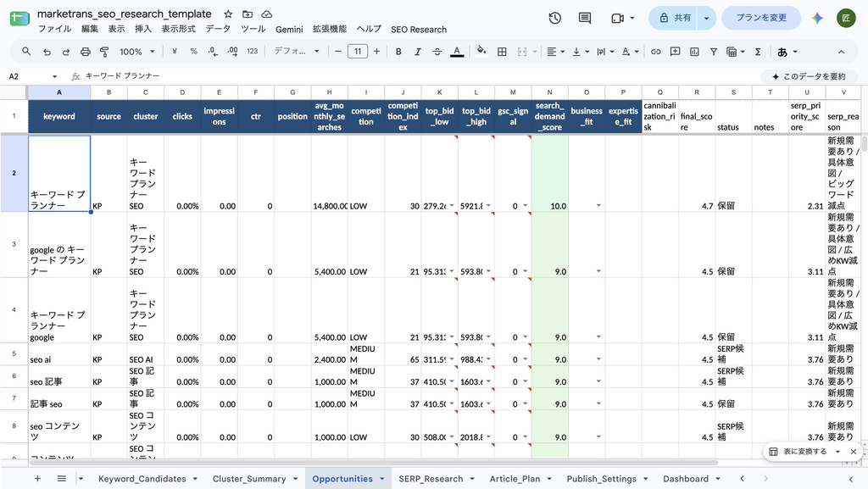Open the text color picker

tap(457, 52)
